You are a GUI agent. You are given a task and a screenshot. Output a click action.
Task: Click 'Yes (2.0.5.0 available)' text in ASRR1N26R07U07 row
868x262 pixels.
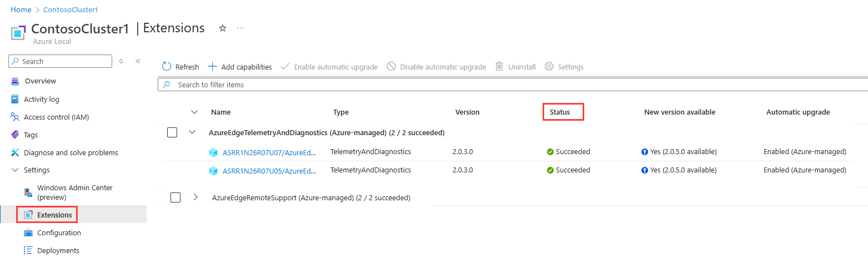[x=684, y=152]
